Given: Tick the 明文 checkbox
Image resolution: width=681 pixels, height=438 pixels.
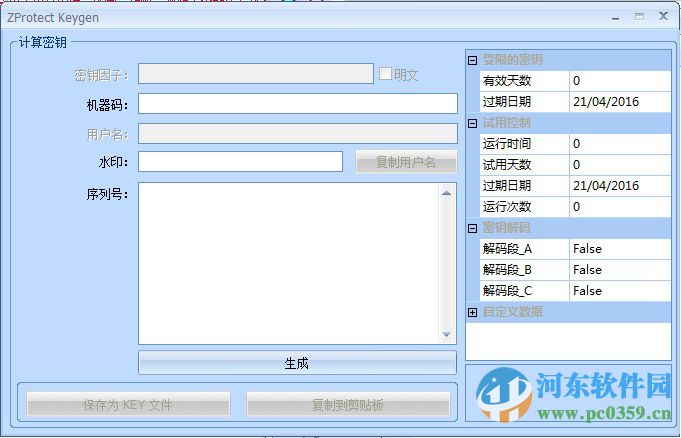Looking at the screenshot, I should point(385,74).
